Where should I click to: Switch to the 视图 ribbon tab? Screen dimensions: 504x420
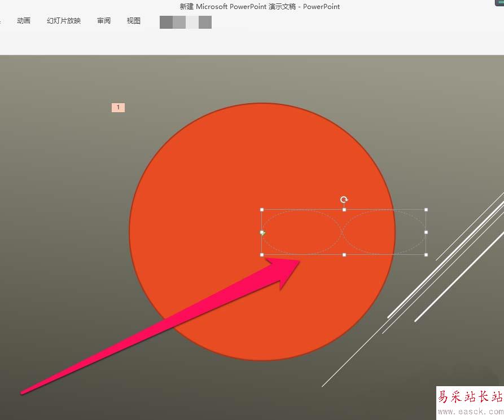[x=133, y=21]
